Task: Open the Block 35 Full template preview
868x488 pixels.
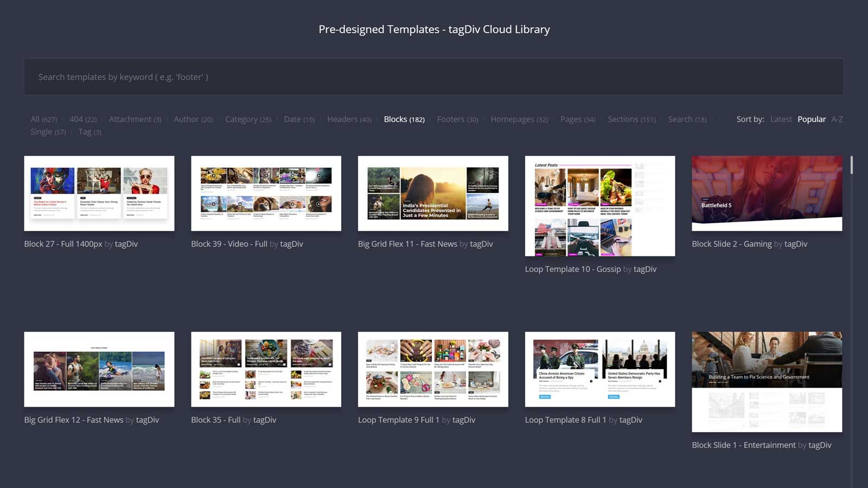Action: click(x=266, y=369)
